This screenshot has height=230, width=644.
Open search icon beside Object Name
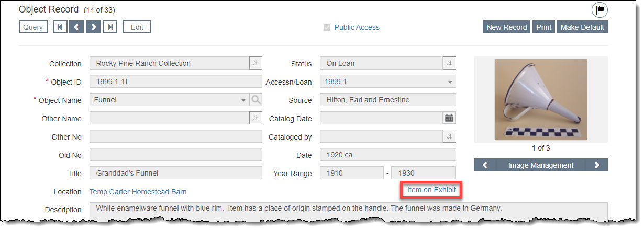[x=256, y=100]
